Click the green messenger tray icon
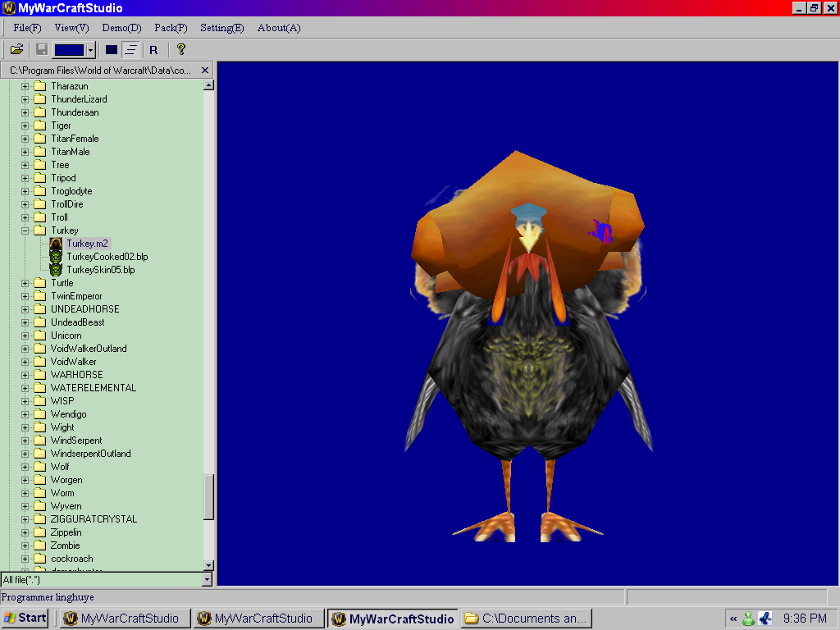Viewport: 840px width, 630px height. [x=748, y=619]
